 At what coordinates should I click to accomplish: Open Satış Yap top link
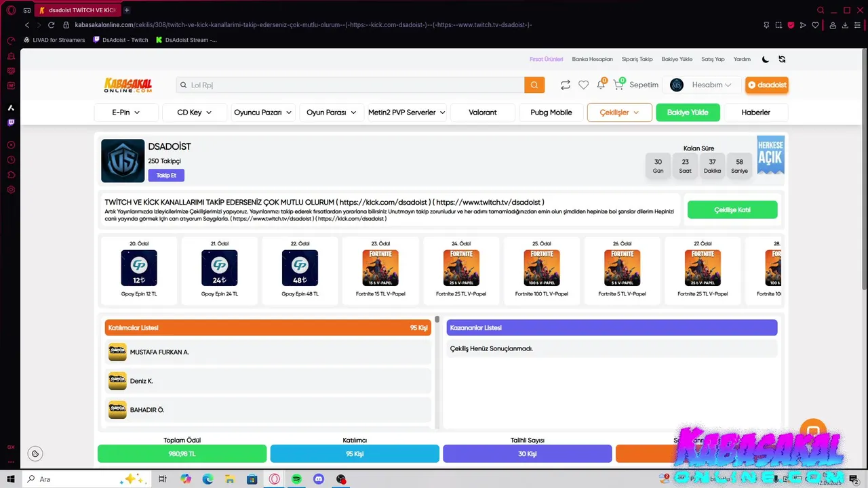[x=713, y=59]
